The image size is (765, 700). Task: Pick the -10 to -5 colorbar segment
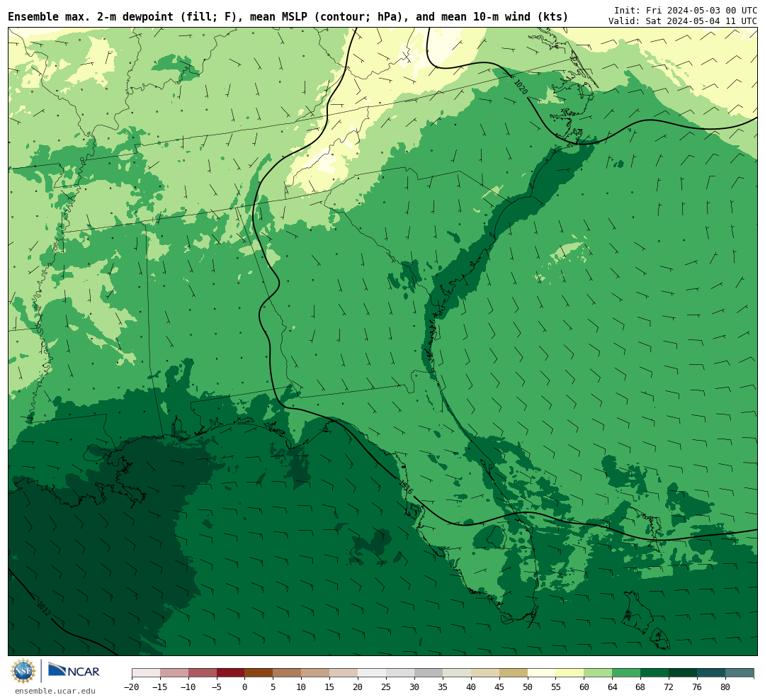click(x=203, y=673)
